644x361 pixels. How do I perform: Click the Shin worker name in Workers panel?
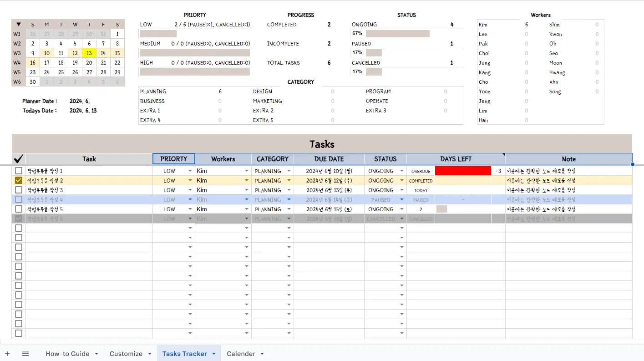pyautogui.click(x=554, y=25)
